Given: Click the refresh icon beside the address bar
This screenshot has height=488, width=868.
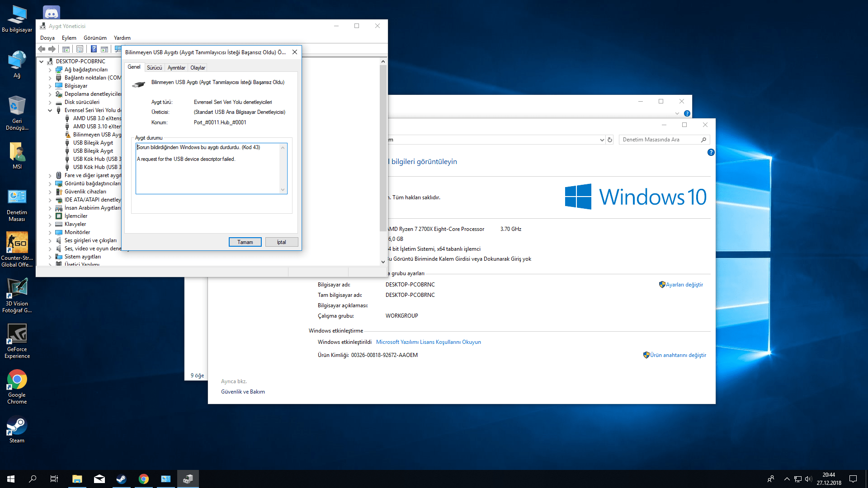Looking at the screenshot, I should point(610,140).
